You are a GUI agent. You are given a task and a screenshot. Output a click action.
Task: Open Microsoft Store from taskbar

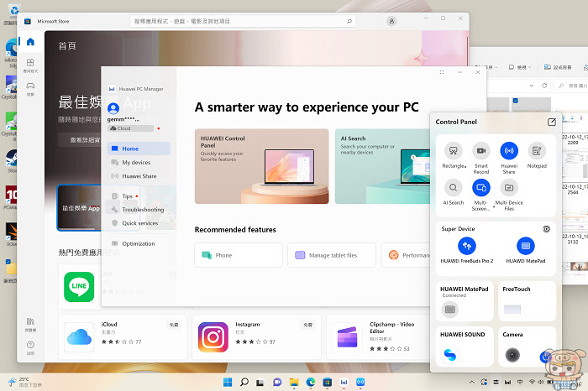click(328, 382)
